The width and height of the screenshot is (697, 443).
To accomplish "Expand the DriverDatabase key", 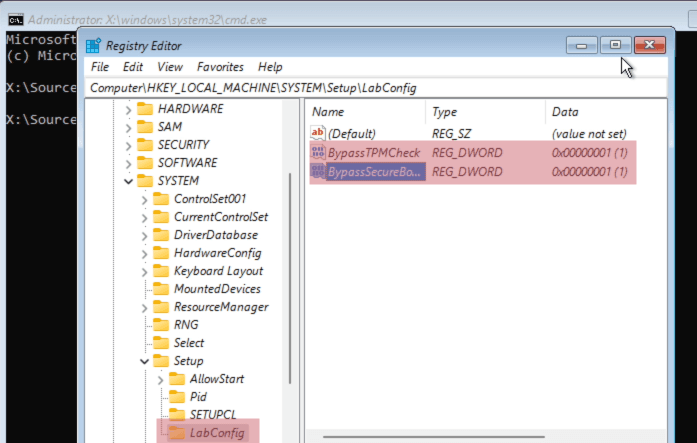I will pyautogui.click(x=144, y=235).
